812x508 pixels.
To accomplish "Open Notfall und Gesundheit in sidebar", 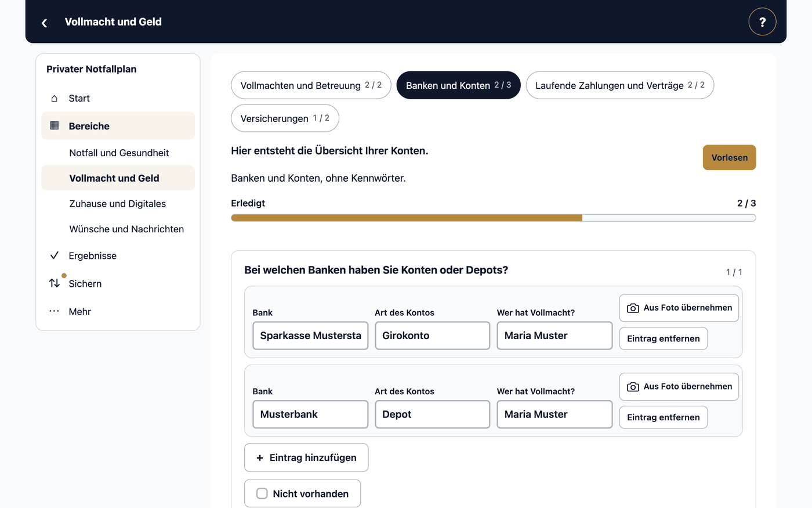I will 118,153.
